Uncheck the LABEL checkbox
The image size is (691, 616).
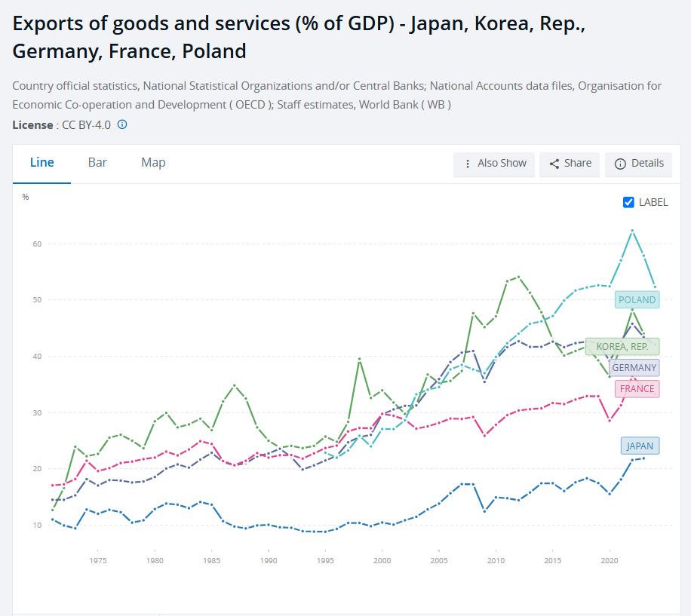pos(629,202)
